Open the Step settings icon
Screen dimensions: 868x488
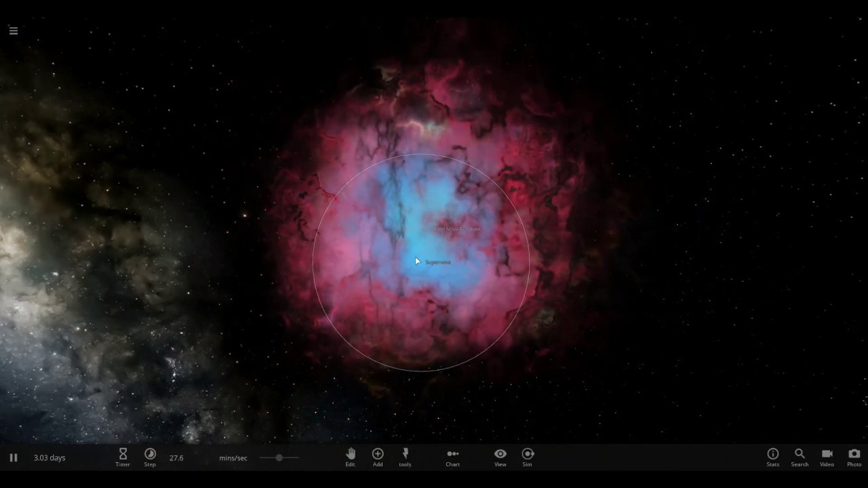(150, 457)
